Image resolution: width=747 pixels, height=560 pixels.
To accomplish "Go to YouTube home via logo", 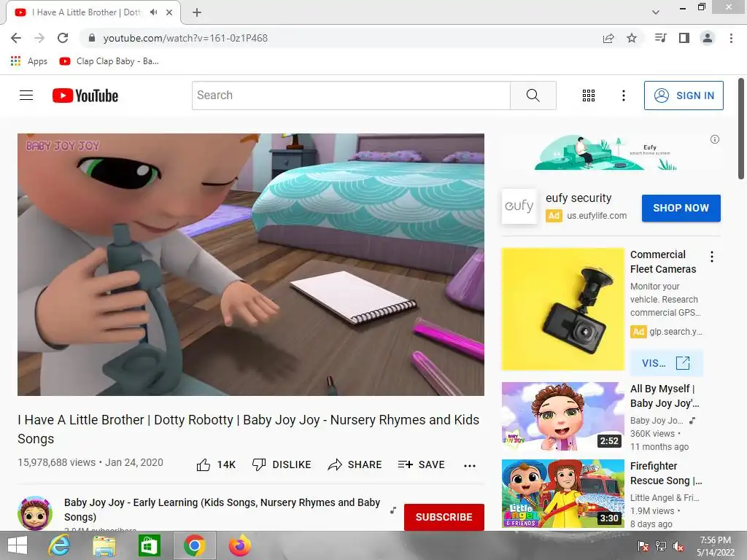I will tap(85, 96).
